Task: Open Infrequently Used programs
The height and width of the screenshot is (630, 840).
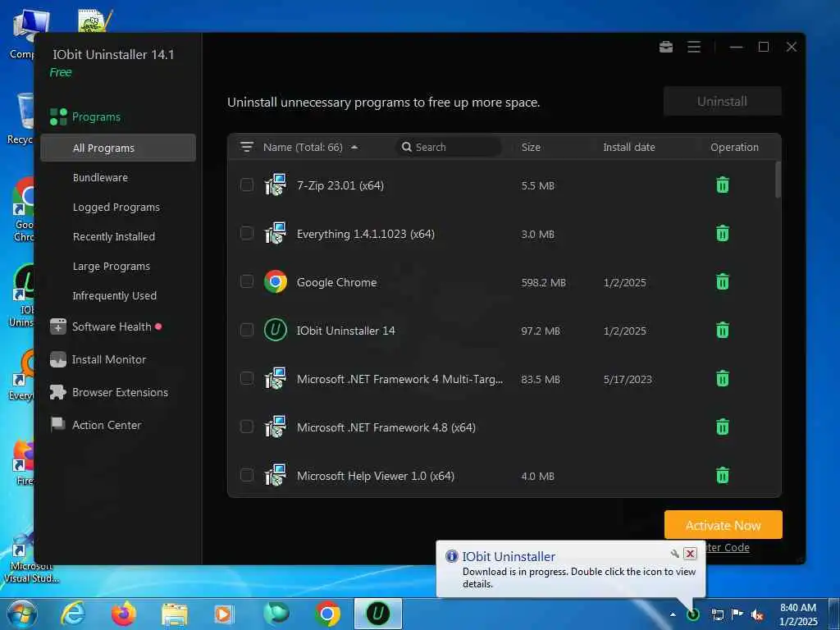Action: click(x=115, y=295)
